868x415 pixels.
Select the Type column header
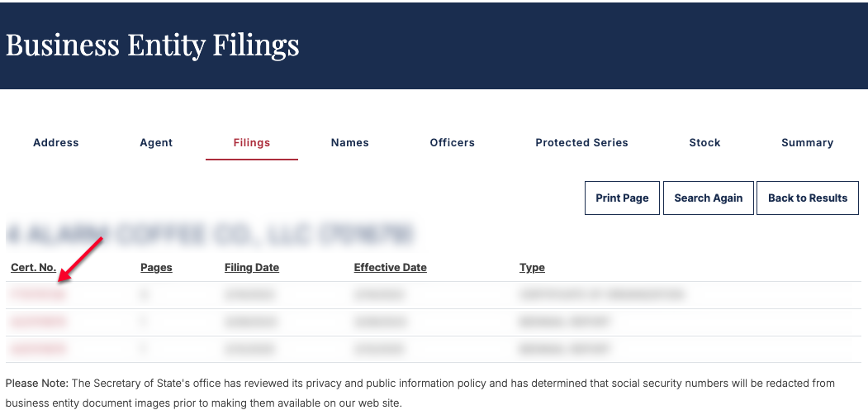(x=532, y=268)
